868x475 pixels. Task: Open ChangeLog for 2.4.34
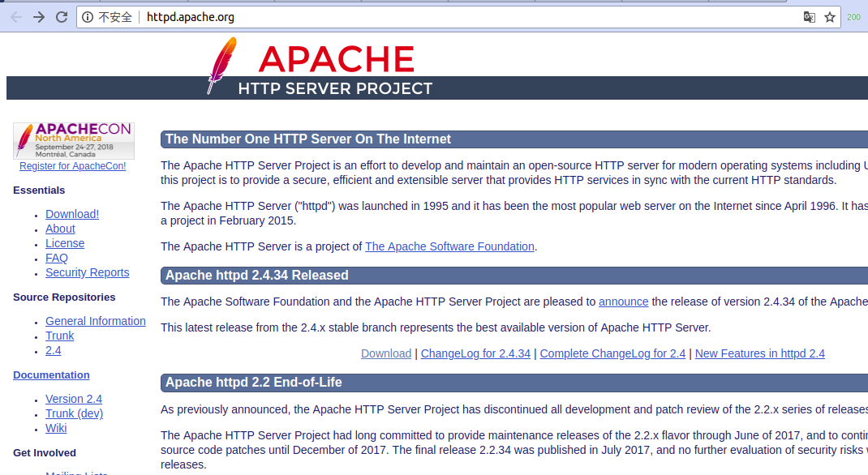pyautogui.click(x=475, y=353)
